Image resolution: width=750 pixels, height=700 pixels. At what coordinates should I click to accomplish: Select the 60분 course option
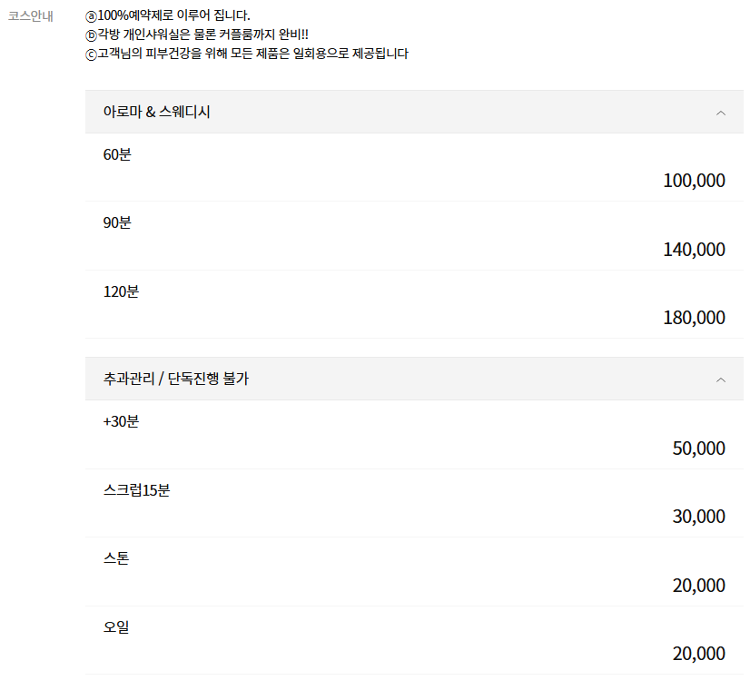117,154
